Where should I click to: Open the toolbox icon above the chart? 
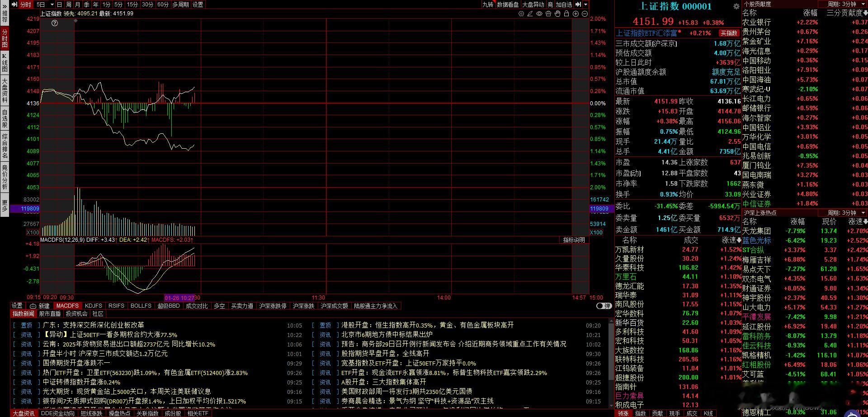click(548, 14)
